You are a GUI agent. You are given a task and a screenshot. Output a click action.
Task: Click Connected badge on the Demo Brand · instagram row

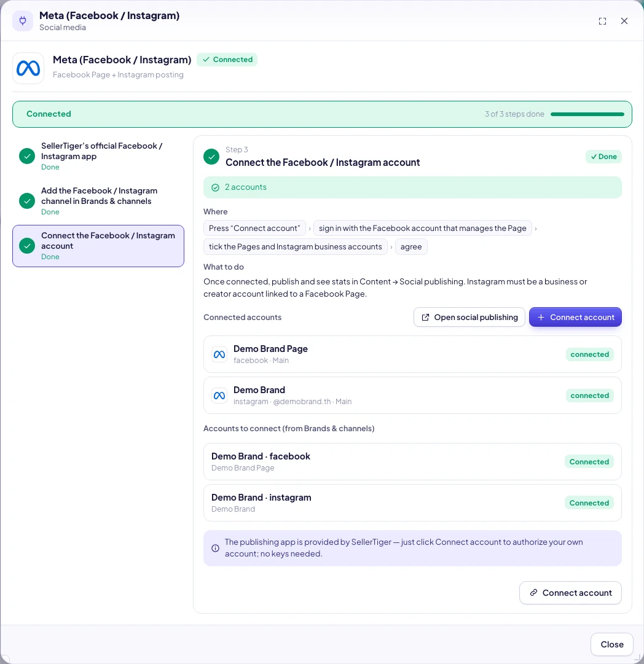(589, 502)
